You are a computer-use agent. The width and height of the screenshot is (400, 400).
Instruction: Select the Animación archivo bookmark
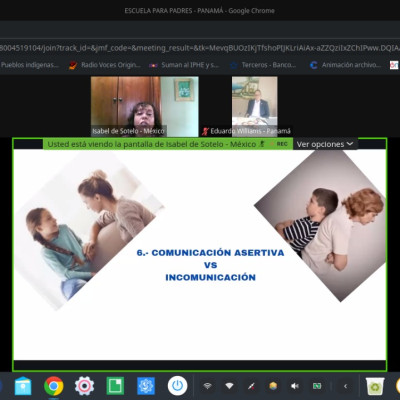pyautogui.click(x=345, y=65)
